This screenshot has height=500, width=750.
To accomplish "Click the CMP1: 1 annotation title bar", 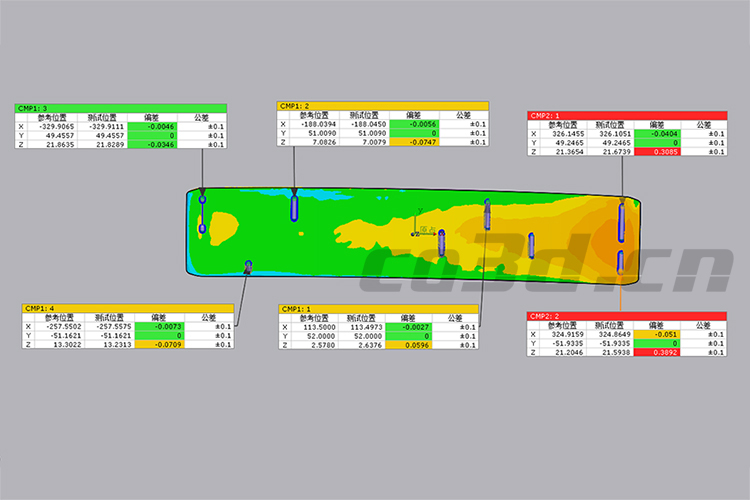I will click(x=381, y=308).
